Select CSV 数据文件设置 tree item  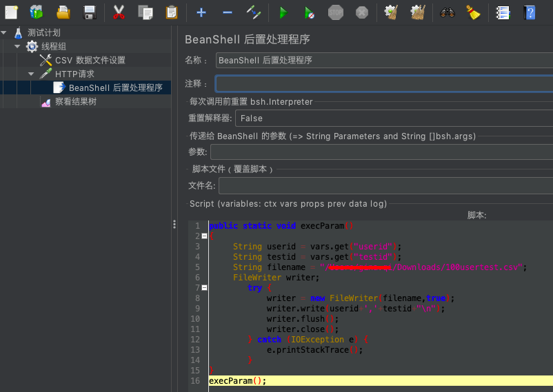click(x=90, y=61)
